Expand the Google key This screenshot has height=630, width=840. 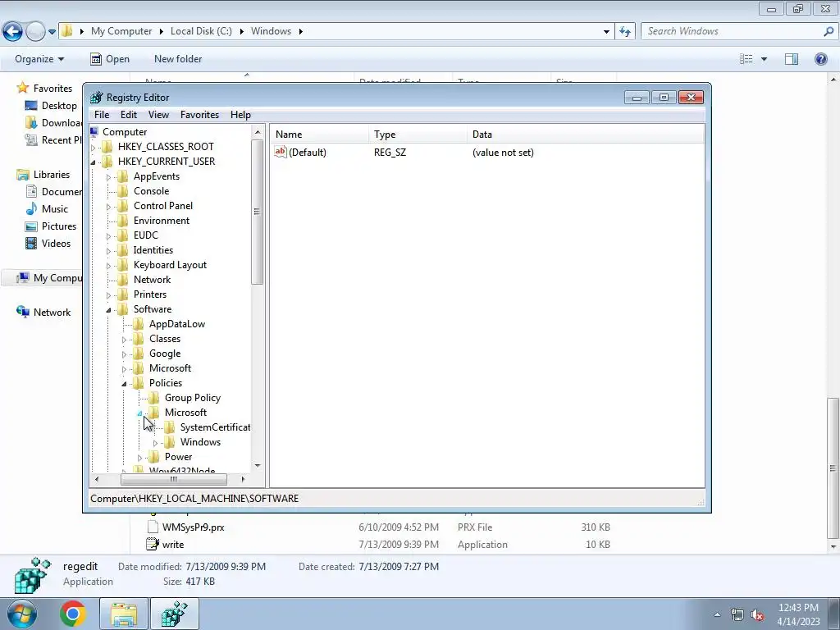tap(125, 354)
